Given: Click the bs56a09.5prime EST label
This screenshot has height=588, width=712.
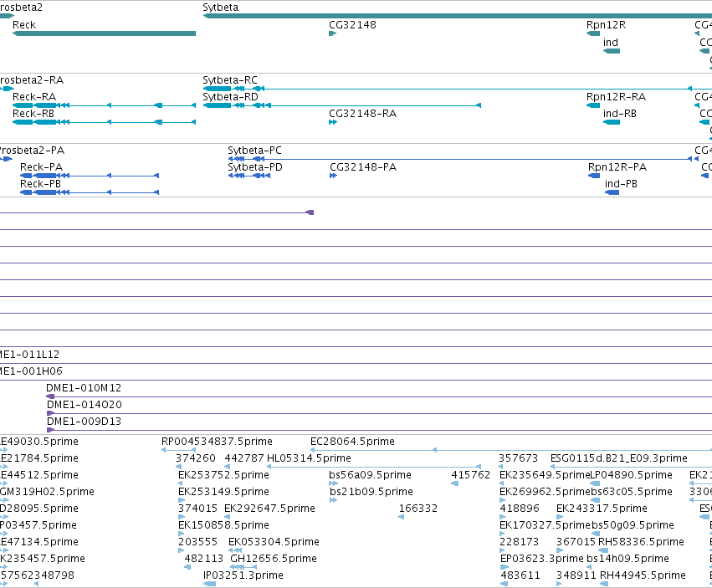Looking at the screenshot, I should (370, 475).
